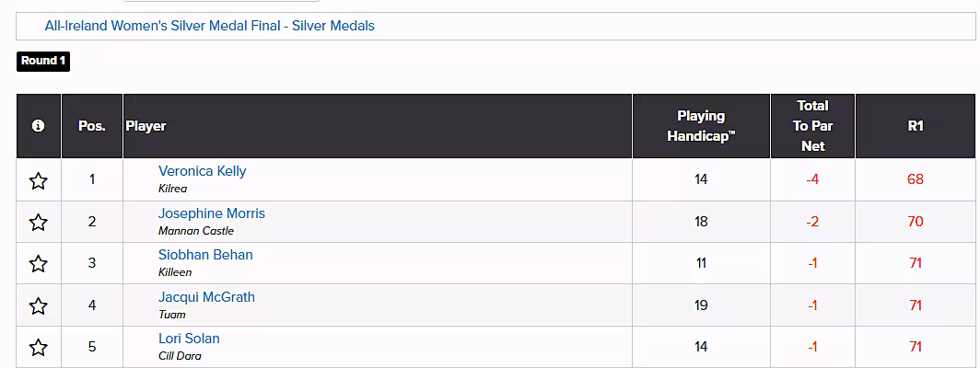Open Veronica Kelly's player profile
The height and width of the screenshot is (368, 980).
click(202, 171)
